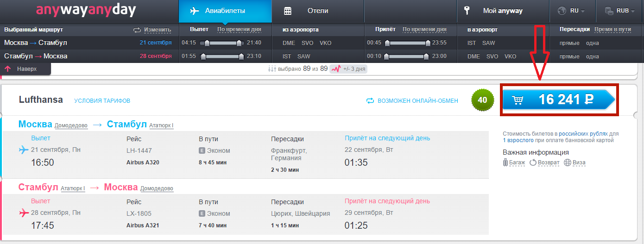Click the sort arrows icon before выбрано 89 из 89

point(272,69)
